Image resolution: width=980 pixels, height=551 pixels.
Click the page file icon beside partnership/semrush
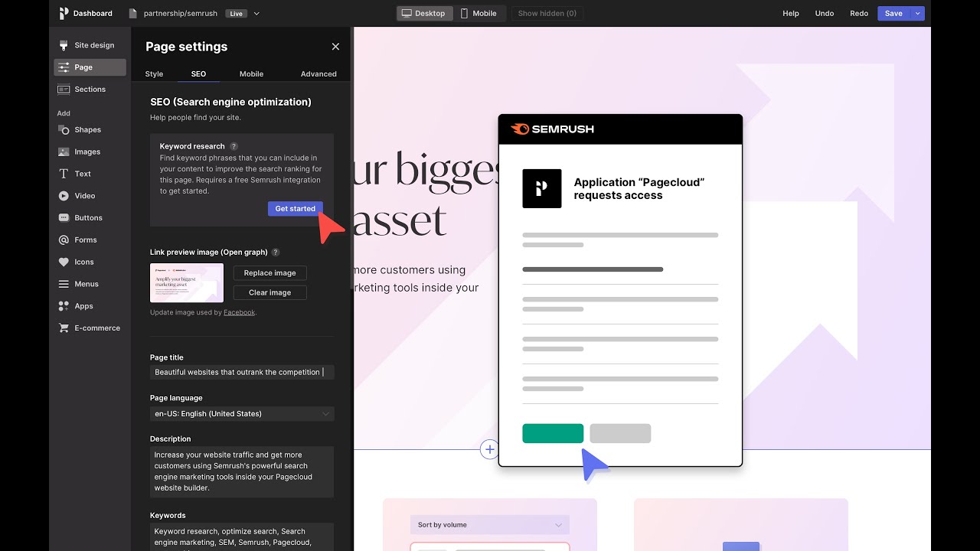point(133,13)
